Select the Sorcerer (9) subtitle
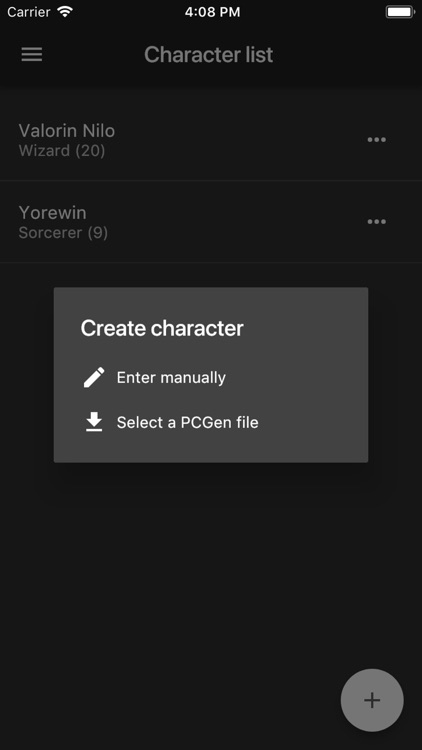 coord(63,233)
